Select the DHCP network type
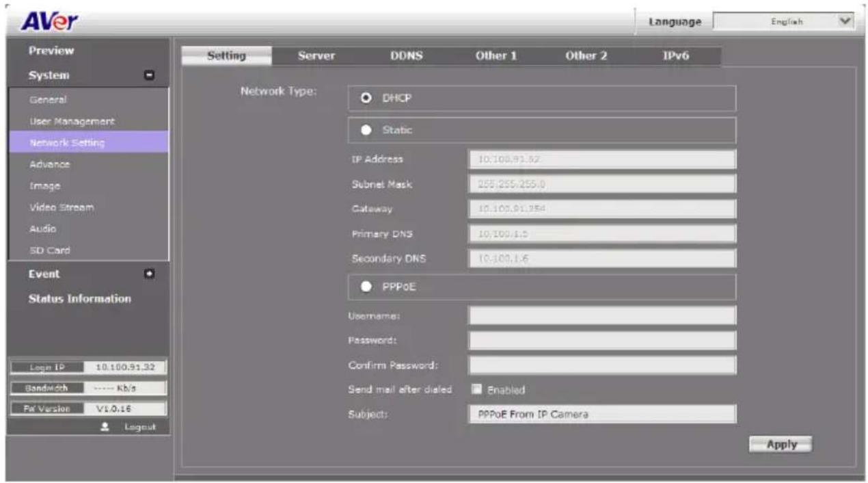This screenshot has height=483, width=868. point(366,98)
